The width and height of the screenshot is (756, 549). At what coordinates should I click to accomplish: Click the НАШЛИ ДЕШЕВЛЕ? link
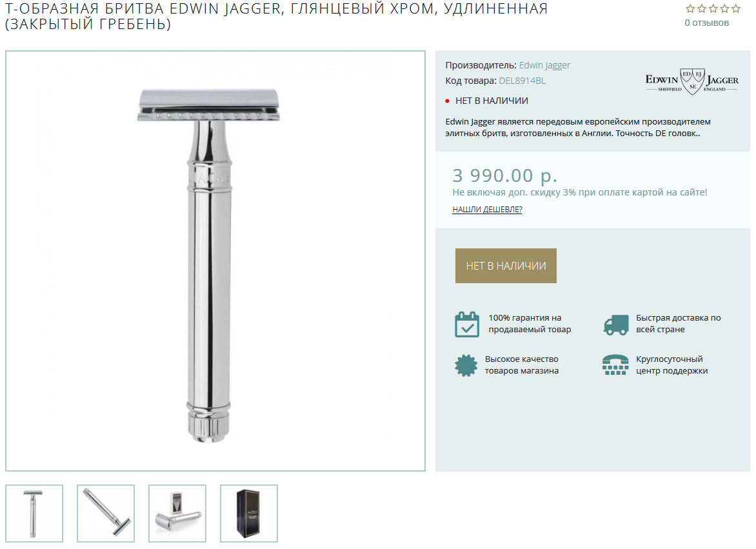(487, 209)
